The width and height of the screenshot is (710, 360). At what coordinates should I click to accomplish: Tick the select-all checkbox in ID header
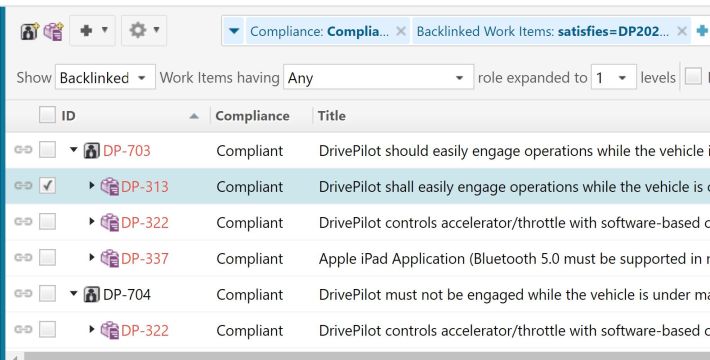click(48, 115)
